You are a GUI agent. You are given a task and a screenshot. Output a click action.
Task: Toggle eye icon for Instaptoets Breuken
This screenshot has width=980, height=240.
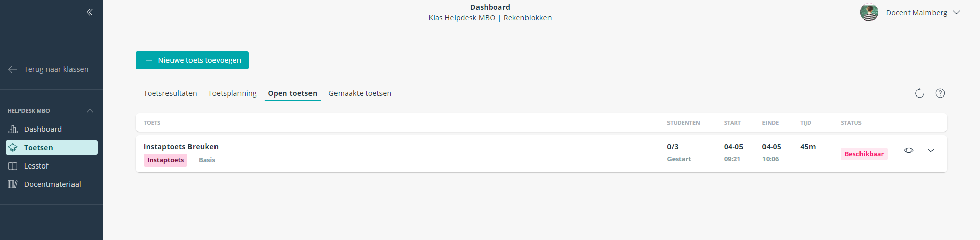point(909,150)
